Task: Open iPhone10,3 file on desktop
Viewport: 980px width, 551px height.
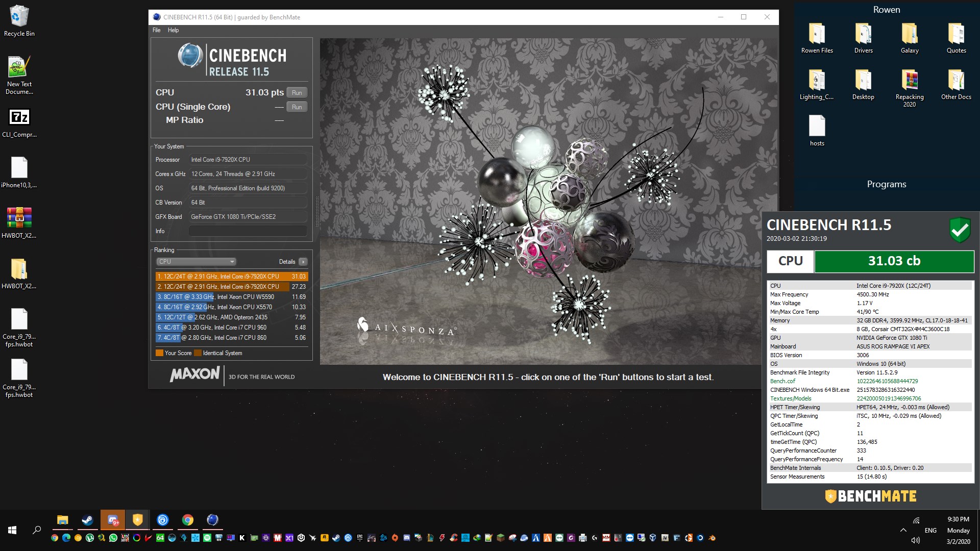Action: coord(19,173)
